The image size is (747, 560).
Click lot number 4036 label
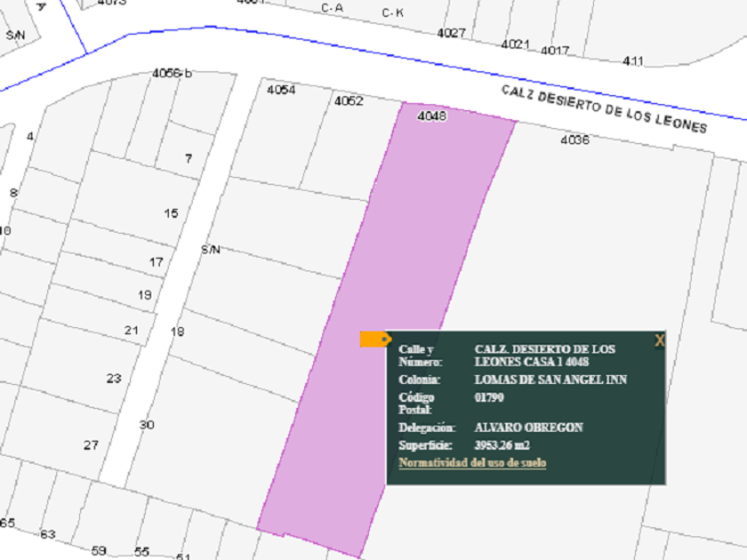pyautogui.click(x=574, y=140)
